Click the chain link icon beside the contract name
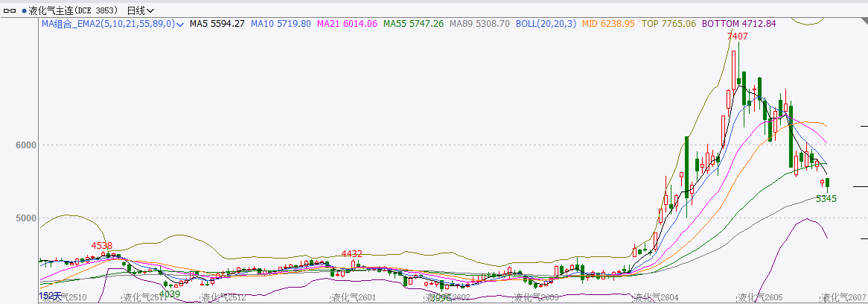This screenshot has height=304, width=868. pyautogui.click(x=10, y=11)
